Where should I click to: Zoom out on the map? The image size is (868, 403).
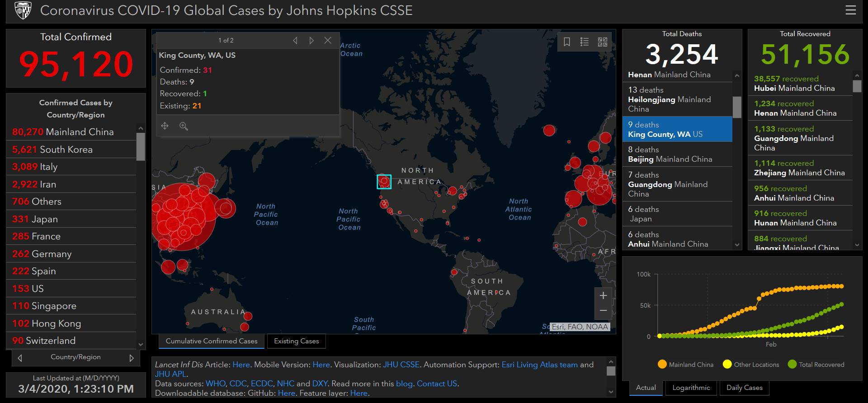click(x=603, y=311)
